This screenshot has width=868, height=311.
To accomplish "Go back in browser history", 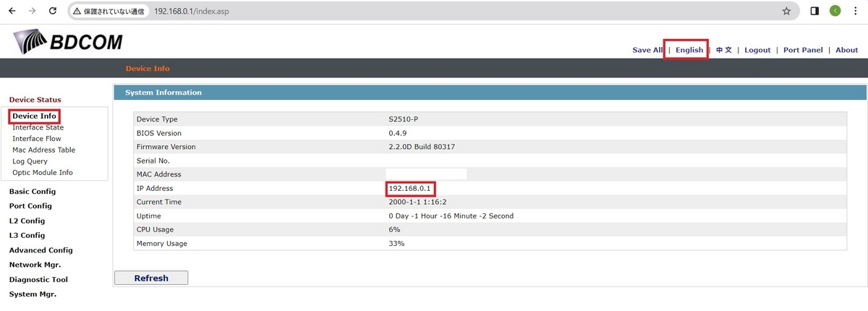I will (x=12, y=12).
